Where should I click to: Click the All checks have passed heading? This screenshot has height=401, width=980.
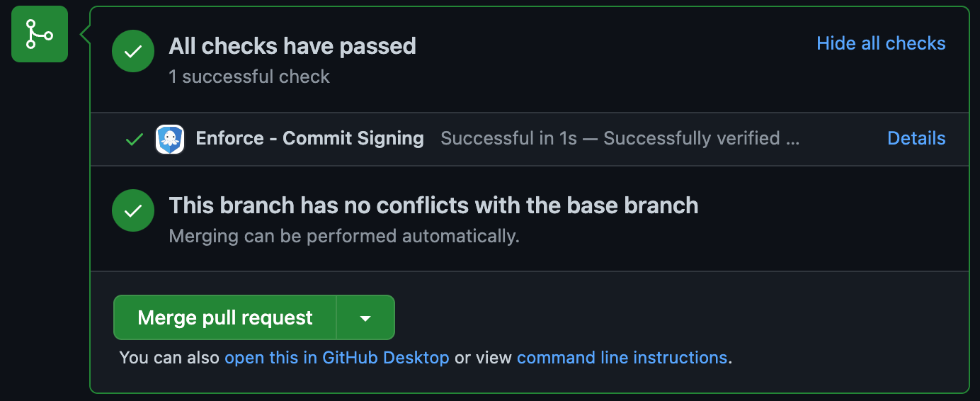pos(292,46)
